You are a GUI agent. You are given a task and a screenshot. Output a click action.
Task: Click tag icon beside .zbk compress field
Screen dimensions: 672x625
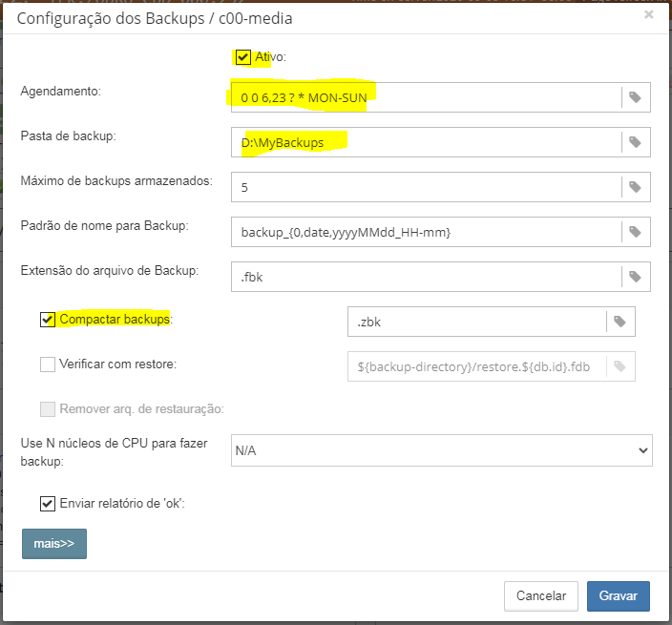click(619, 322)
